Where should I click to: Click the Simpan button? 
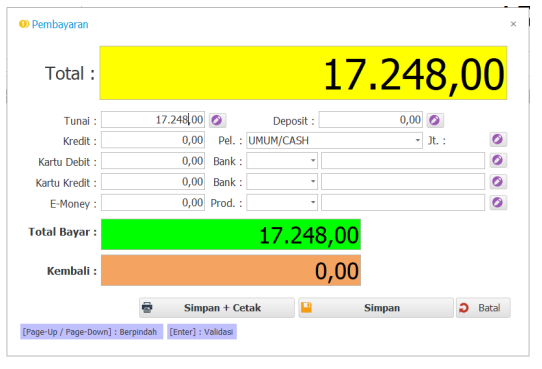(x=376, y=308)
